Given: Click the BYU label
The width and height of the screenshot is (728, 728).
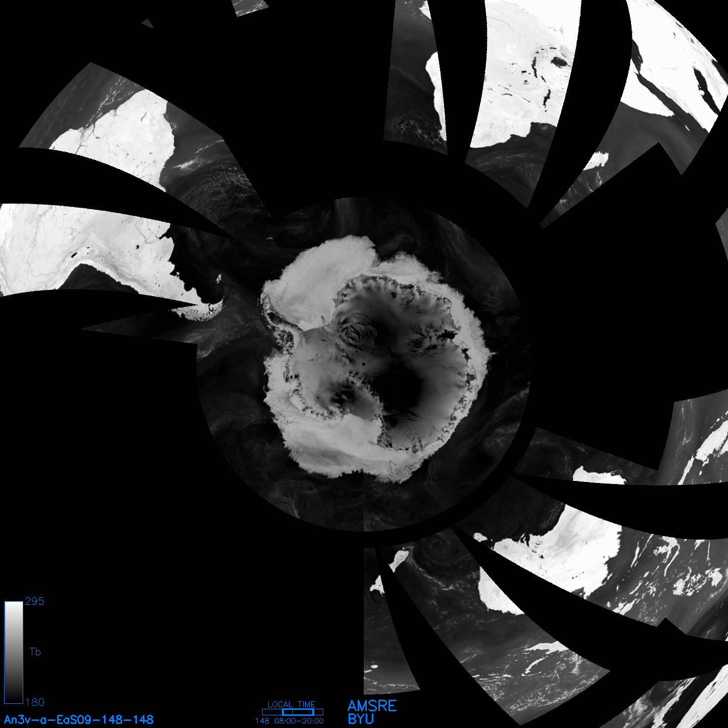Looking at the screenshot, I should click(x=361, y=719).
